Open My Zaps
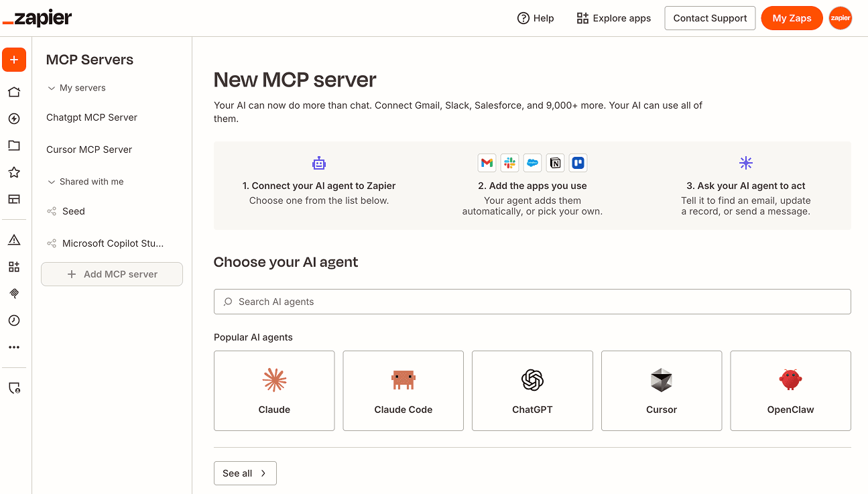Screen dimensions: 868x494 (792, 18)
